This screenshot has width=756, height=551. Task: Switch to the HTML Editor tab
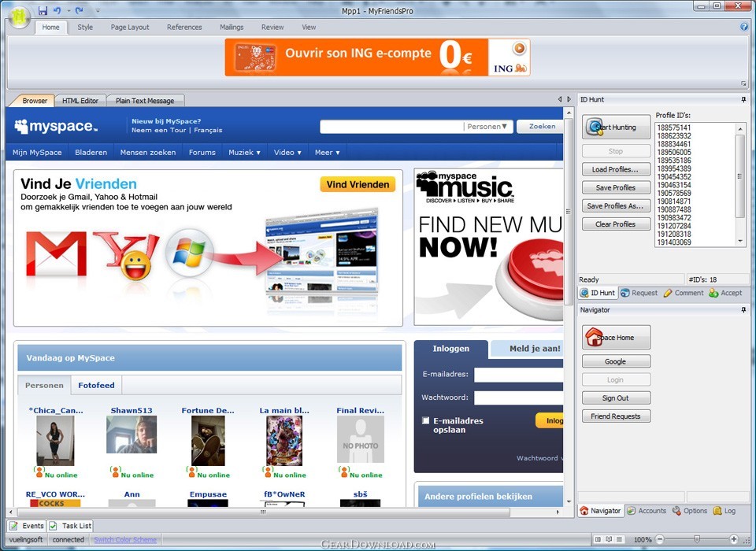80,101
